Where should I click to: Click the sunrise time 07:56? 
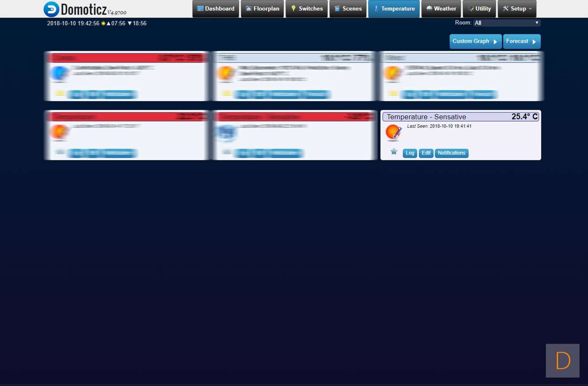click(x=118, y=23)
